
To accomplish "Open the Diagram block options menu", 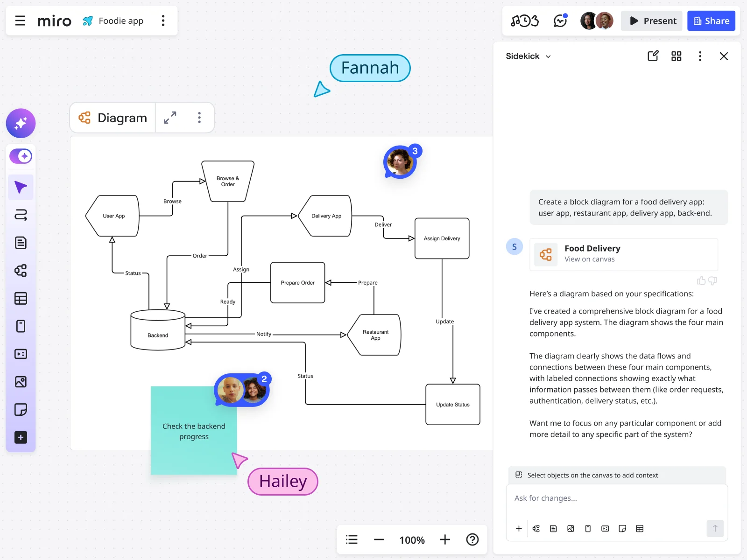I will pyautogui.click(x=199, y=118).
